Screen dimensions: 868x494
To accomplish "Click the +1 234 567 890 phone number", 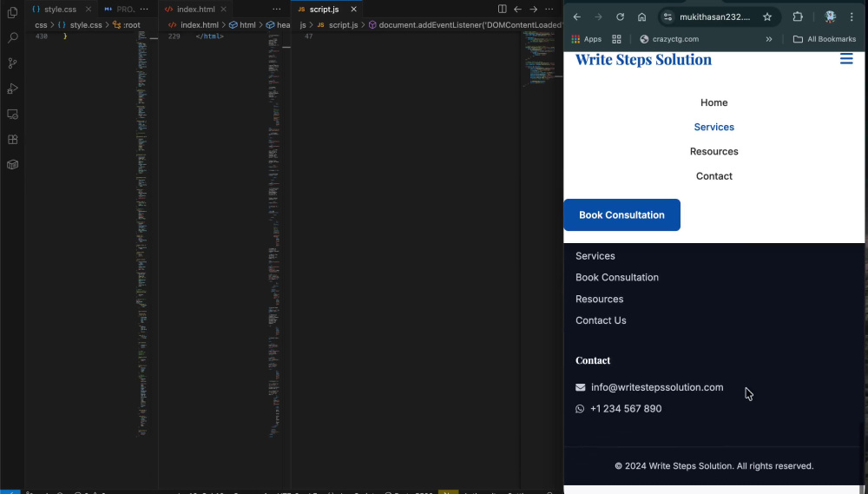I will pyautogui.click(x=626, y=409).
